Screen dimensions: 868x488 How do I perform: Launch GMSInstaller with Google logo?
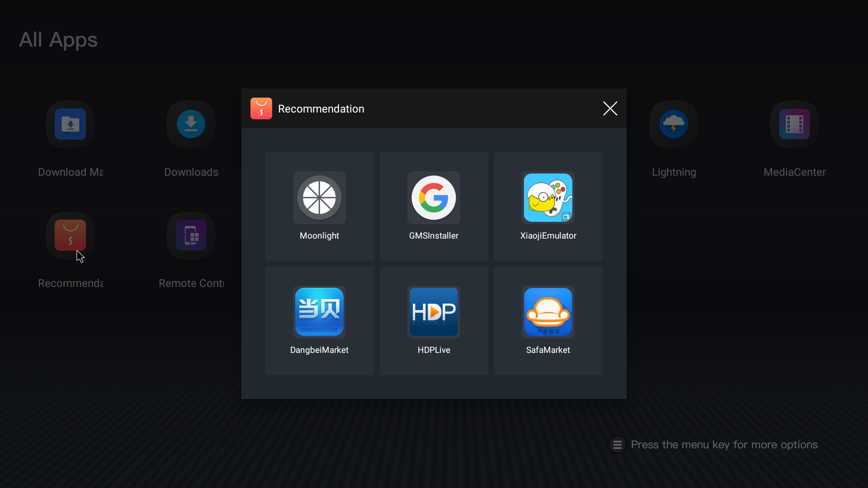pos(434,197)
